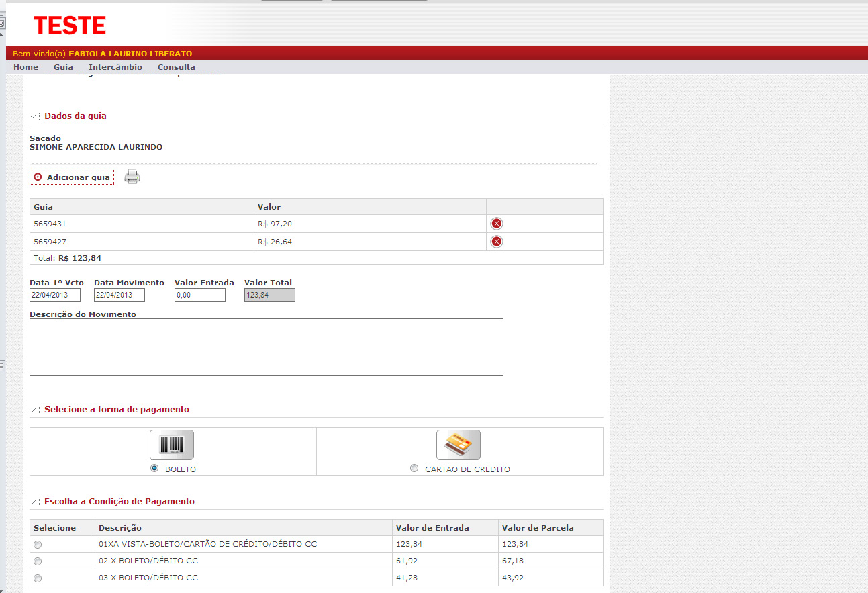Click the barcode Boleto payment icon
The image size is (868, 593).
point(172,445)
